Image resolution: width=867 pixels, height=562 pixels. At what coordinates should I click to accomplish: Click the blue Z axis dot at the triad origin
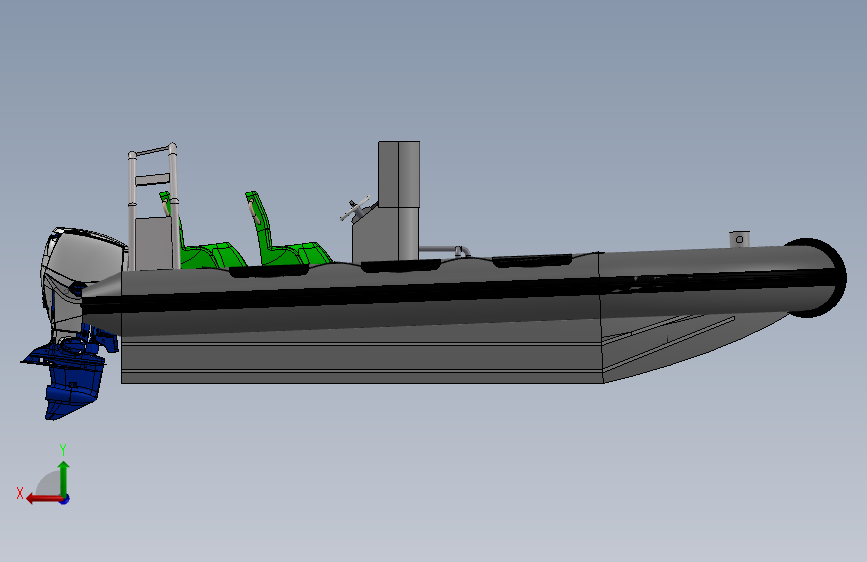tap(65, 499)
